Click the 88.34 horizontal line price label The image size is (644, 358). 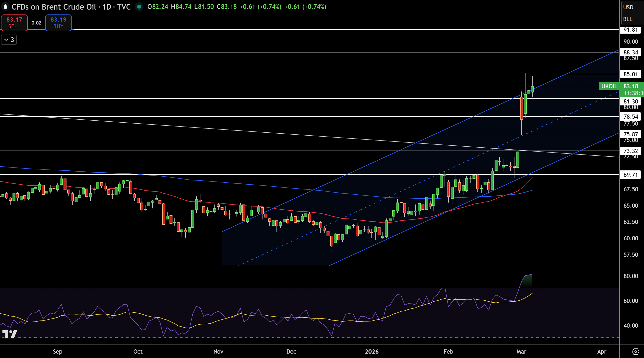pos(630,52)
